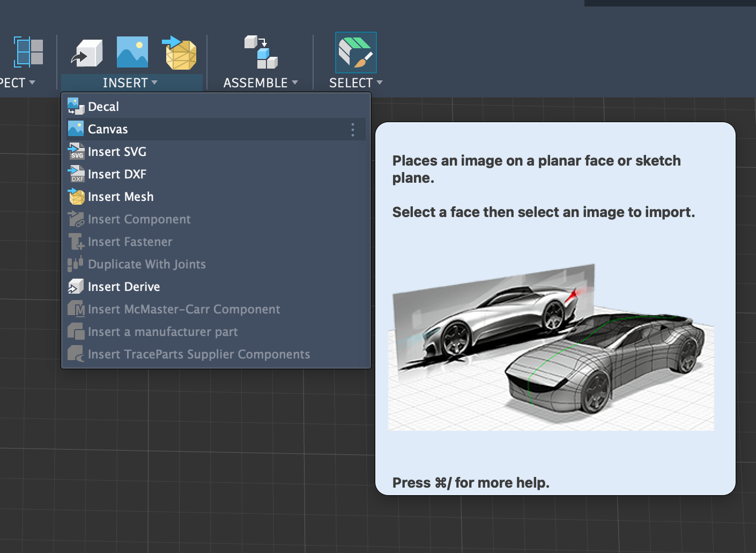The width and height of the screenshot is (756, 553).
Task: Click the Canvas image toolbar icon
Action: point(132,53)
